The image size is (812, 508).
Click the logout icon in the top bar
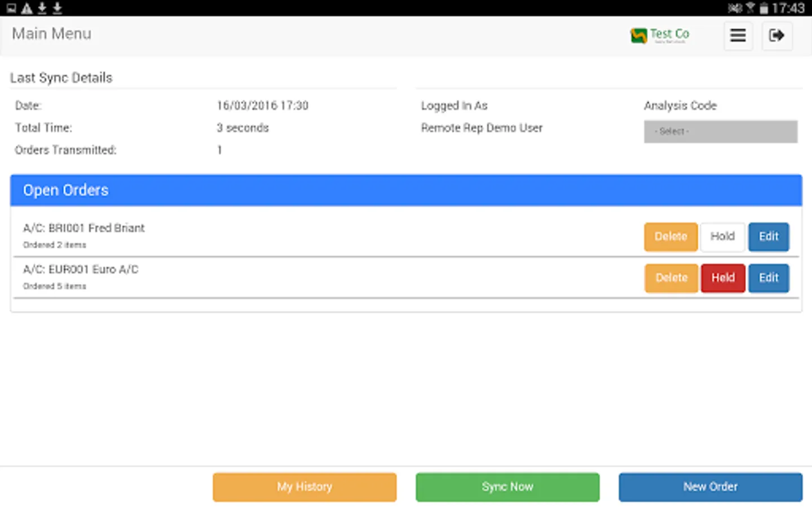[777, 36]
